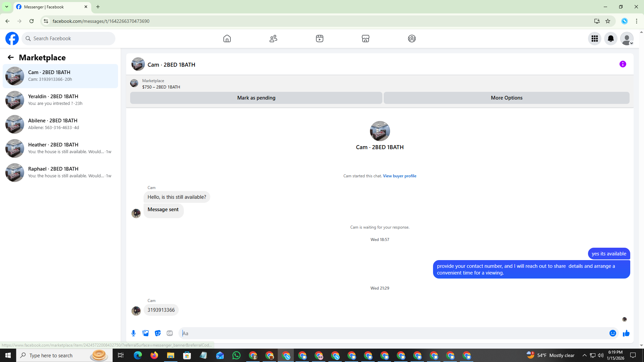Attach a photo using the image icon
644x362 pixels.
point(146,333)
